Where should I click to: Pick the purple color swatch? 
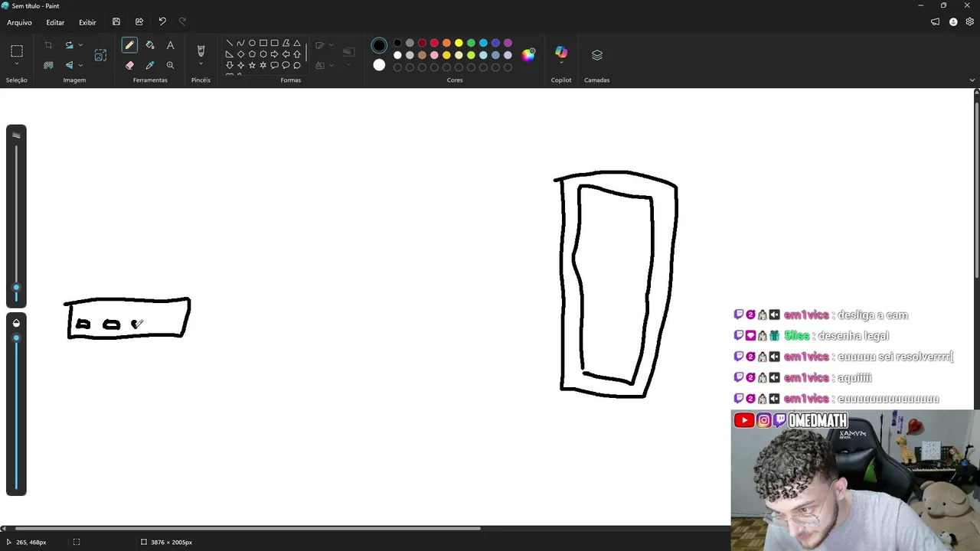click(508, 43)
